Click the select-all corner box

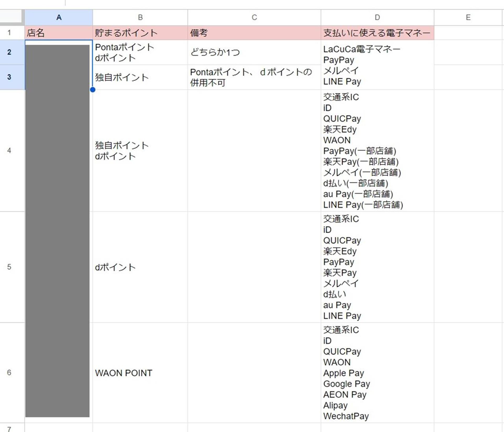[x=11, y=17]
